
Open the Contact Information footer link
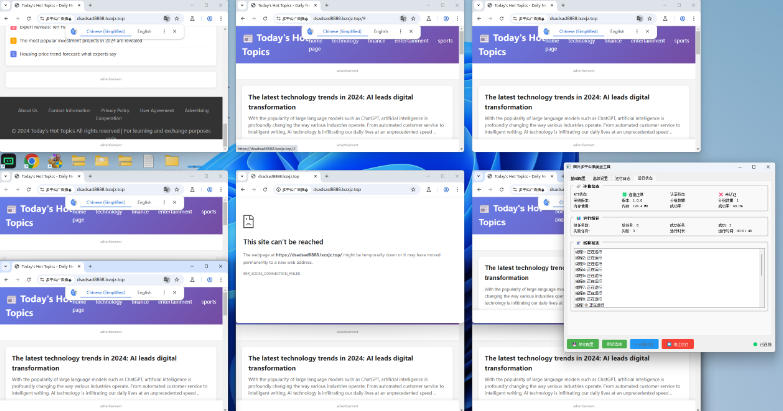pyautogui.click(x=69, y=110)
